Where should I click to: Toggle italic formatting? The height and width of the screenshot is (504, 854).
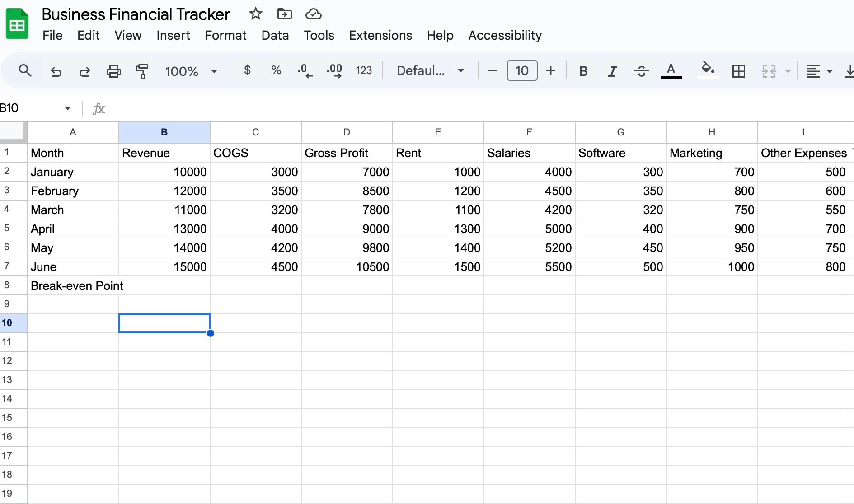point(612,71)
